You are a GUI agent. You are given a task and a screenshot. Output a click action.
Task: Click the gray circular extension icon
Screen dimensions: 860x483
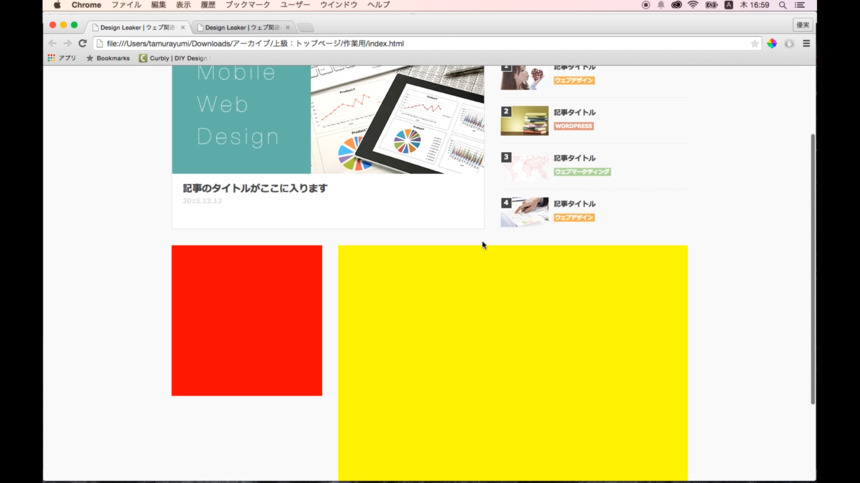(789, 43)
